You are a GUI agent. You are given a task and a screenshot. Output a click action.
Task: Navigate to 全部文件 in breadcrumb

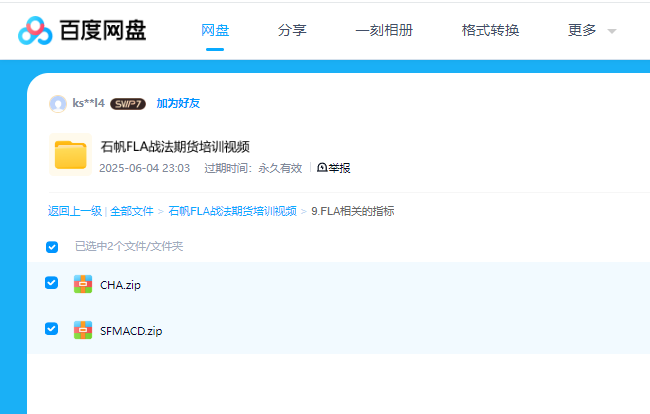[x=132, y=211]
